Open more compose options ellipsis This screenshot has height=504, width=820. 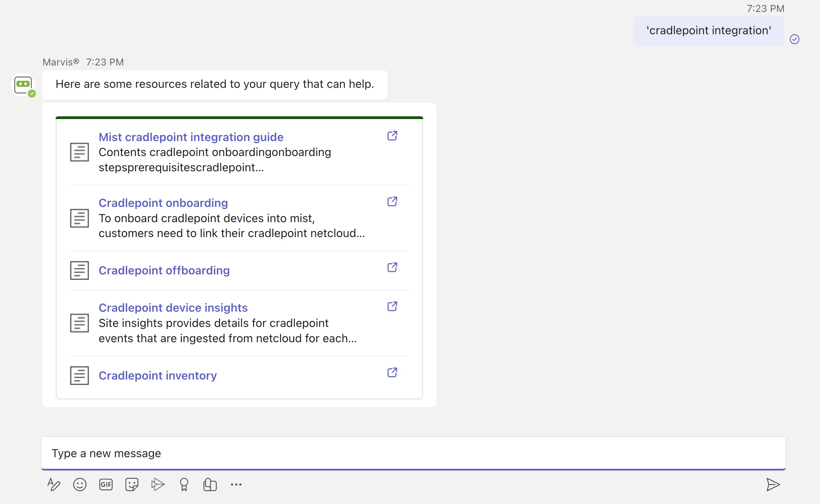(x=236, y=484)
